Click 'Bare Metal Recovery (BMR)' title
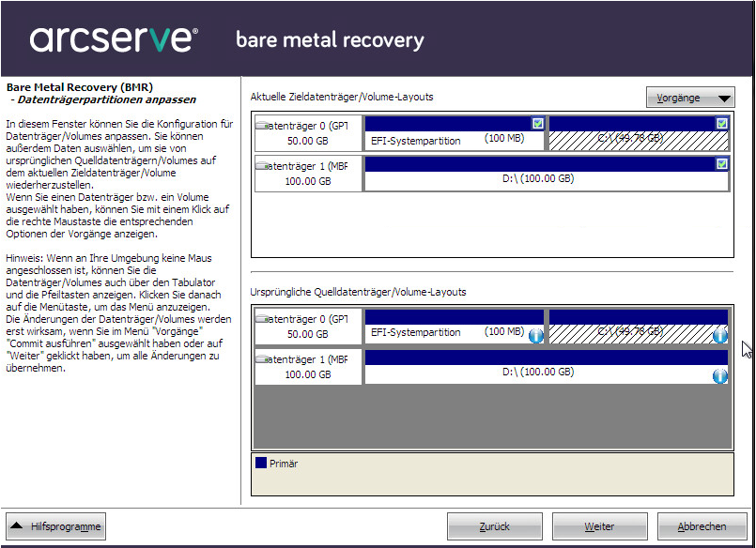Screen dimensions: 756x548 [80, 87]
